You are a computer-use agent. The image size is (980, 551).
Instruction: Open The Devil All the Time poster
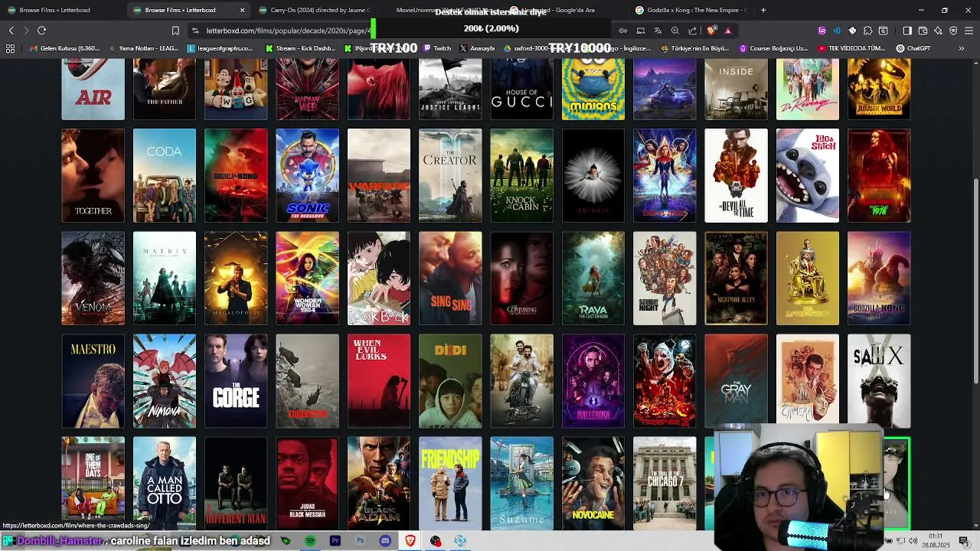click(736, 175)
